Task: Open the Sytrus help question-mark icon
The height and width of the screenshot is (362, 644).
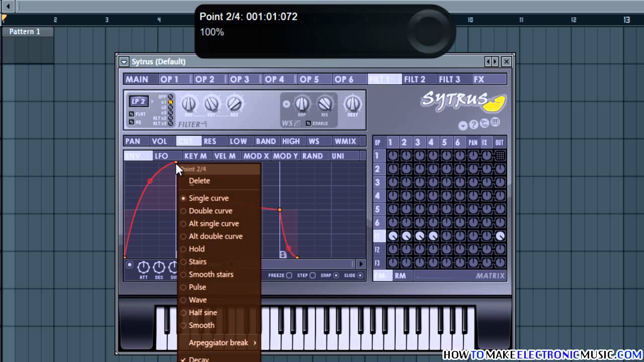Action: [473, 125]
